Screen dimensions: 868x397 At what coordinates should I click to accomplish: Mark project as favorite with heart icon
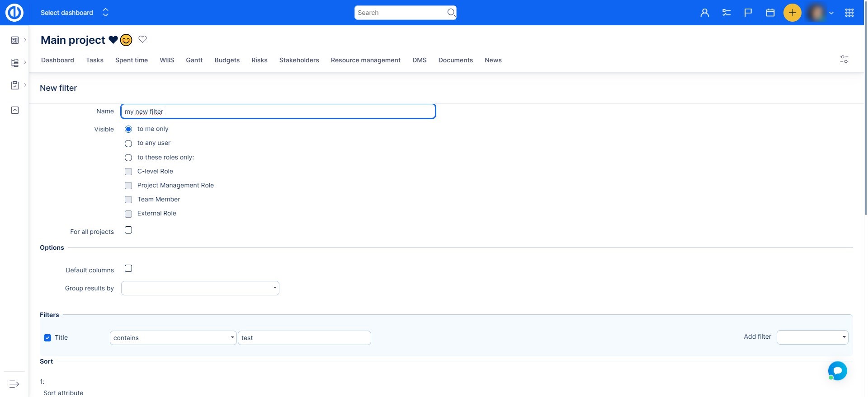142,39
